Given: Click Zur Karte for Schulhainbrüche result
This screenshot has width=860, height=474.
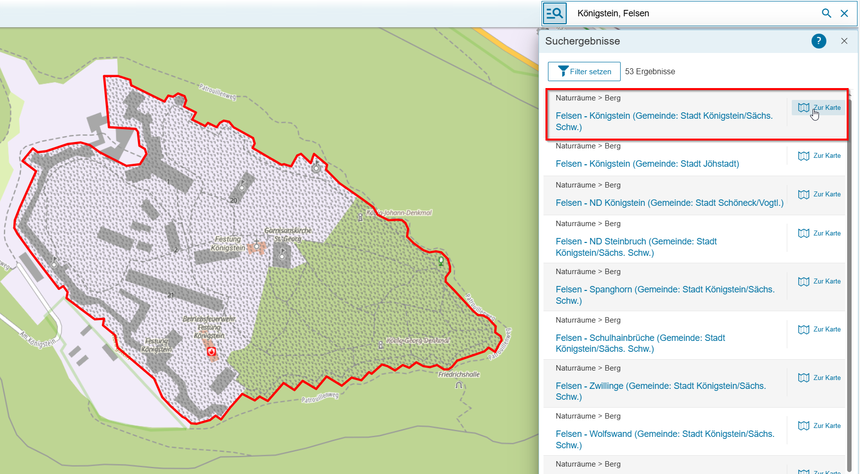Looking at the screenshot, I should point(819,329).
